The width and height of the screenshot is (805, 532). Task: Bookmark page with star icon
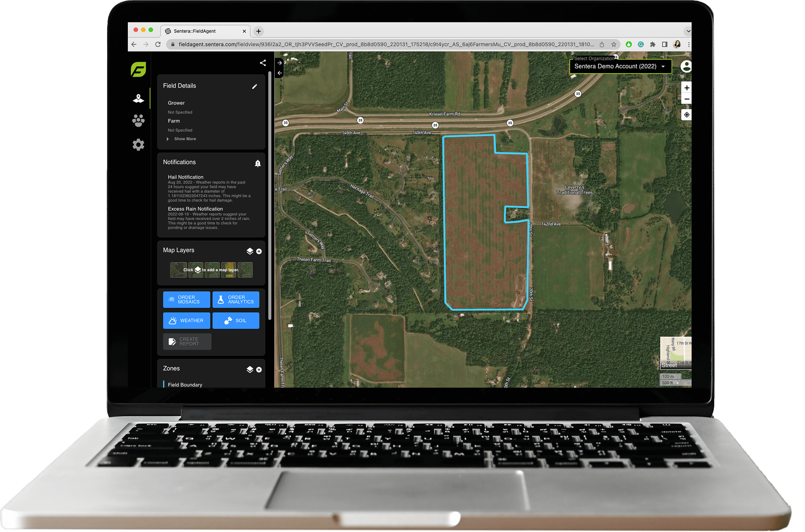pos(614,45)
